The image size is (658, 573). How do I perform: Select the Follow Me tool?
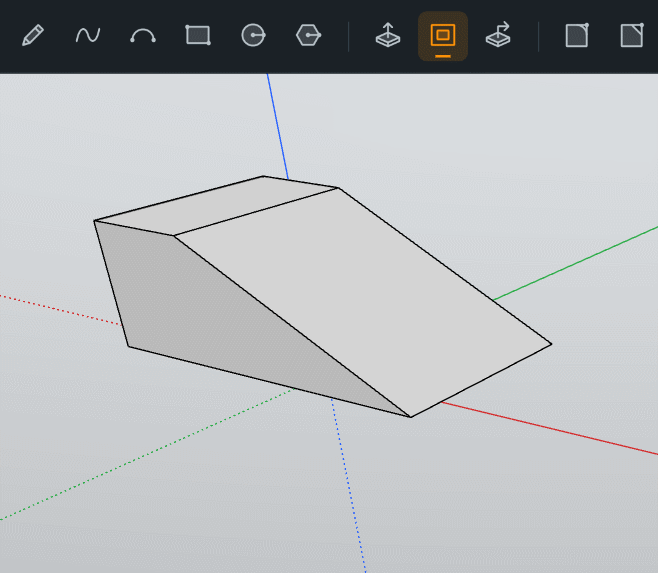pos(498,35)
